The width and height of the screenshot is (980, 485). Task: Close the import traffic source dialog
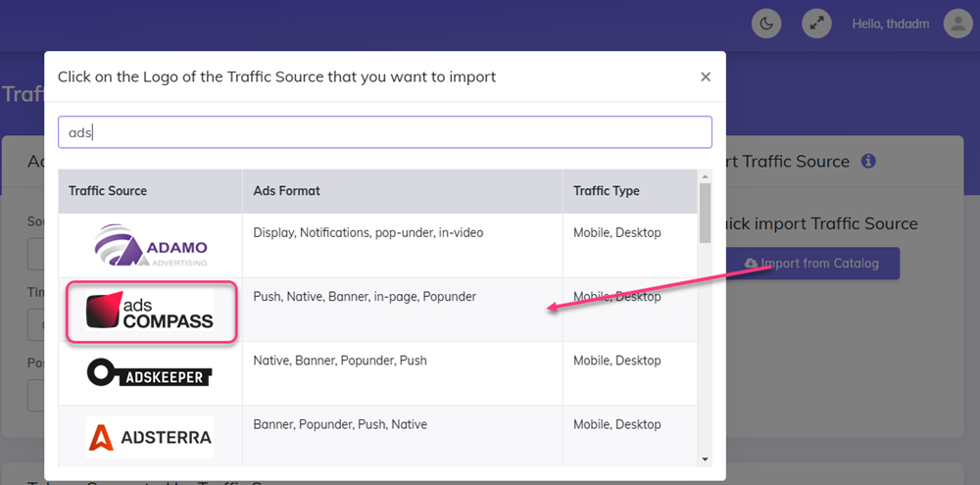(x=705, y=77)
